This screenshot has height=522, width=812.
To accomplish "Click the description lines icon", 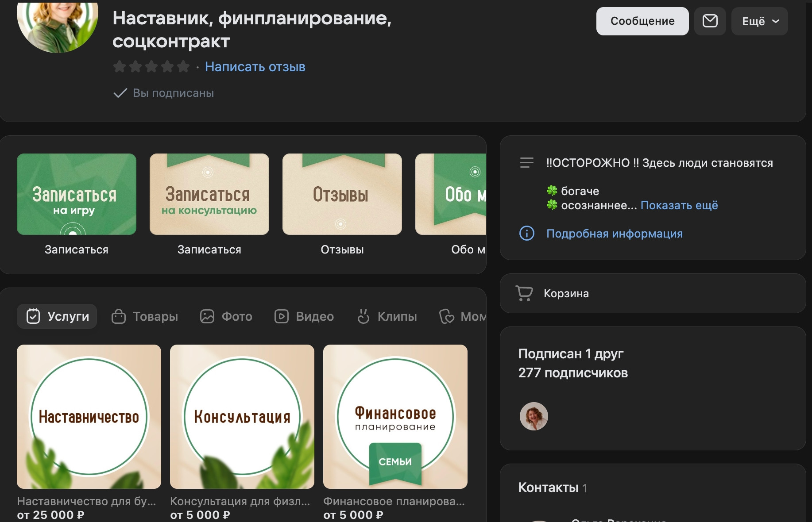I will click(x=526, y=163).
